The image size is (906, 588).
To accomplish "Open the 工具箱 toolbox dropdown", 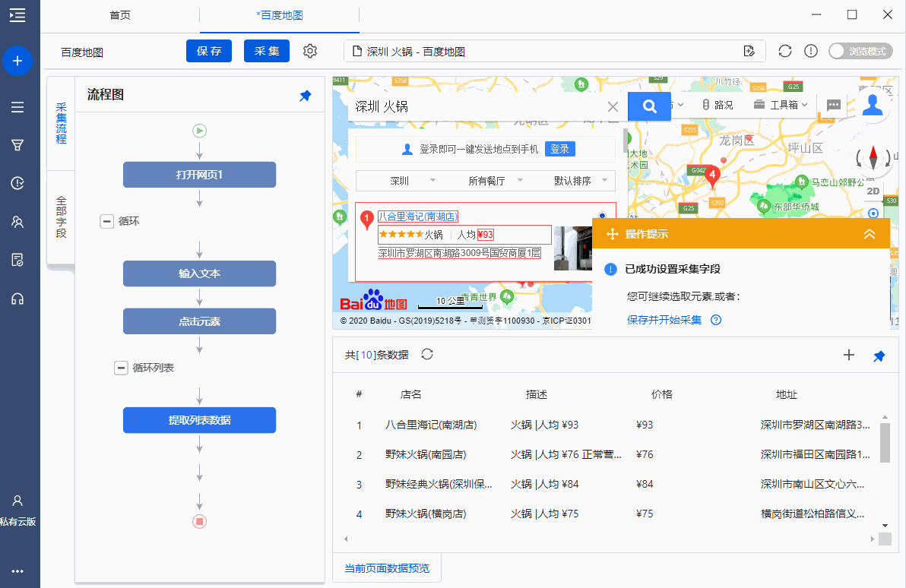I will 781,105.
